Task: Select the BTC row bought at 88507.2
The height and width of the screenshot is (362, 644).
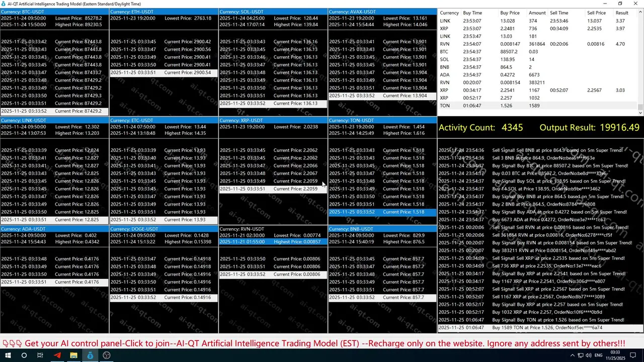Action: [x=537, y=52]
